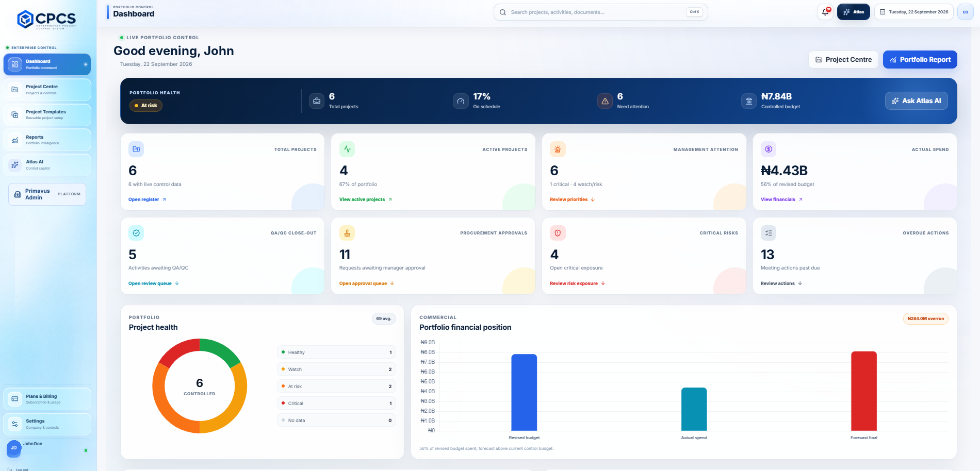The height and width of the screenshot is (471, 980).
Task: Expand Review priorities on Management Attention card
Action: click(x=572, y=199)
